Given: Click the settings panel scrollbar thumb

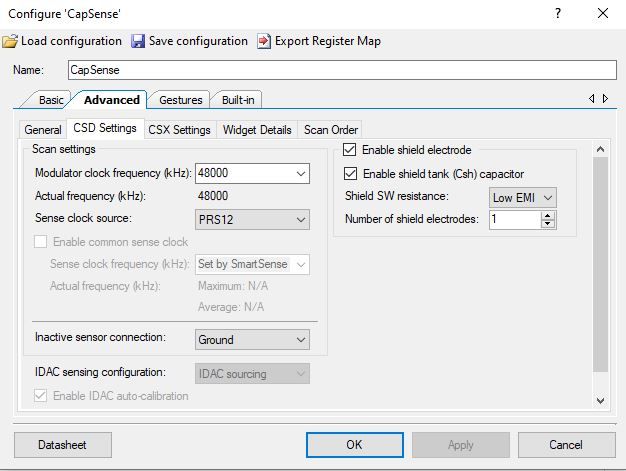Looking at the screenshot, I should click(600, 264).
